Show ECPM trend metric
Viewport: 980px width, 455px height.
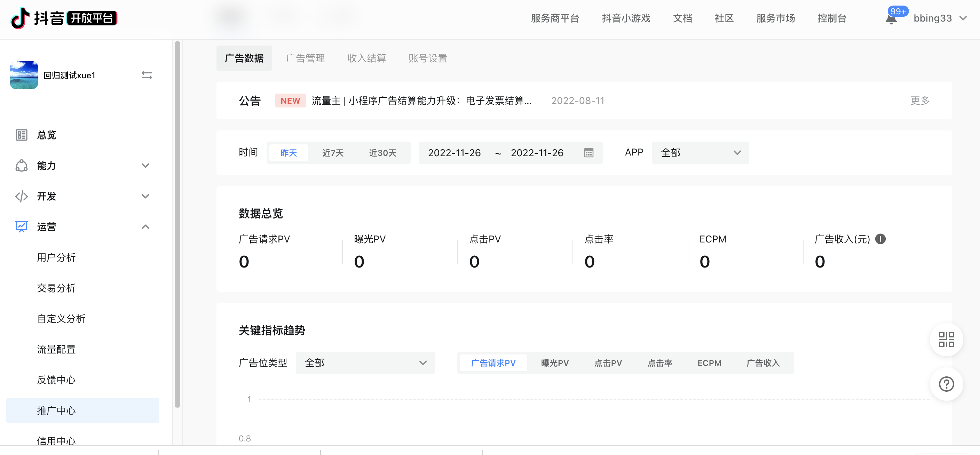click(x=709, y=363)
